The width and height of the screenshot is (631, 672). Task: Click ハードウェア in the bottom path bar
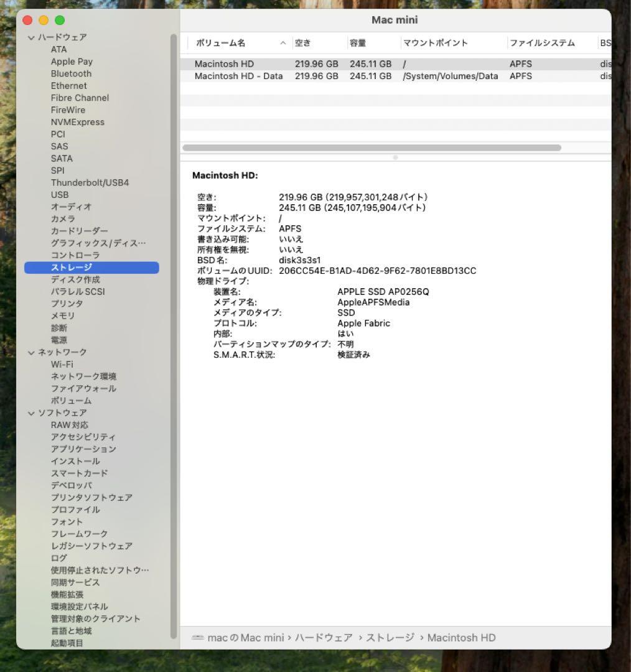point(324,637)
